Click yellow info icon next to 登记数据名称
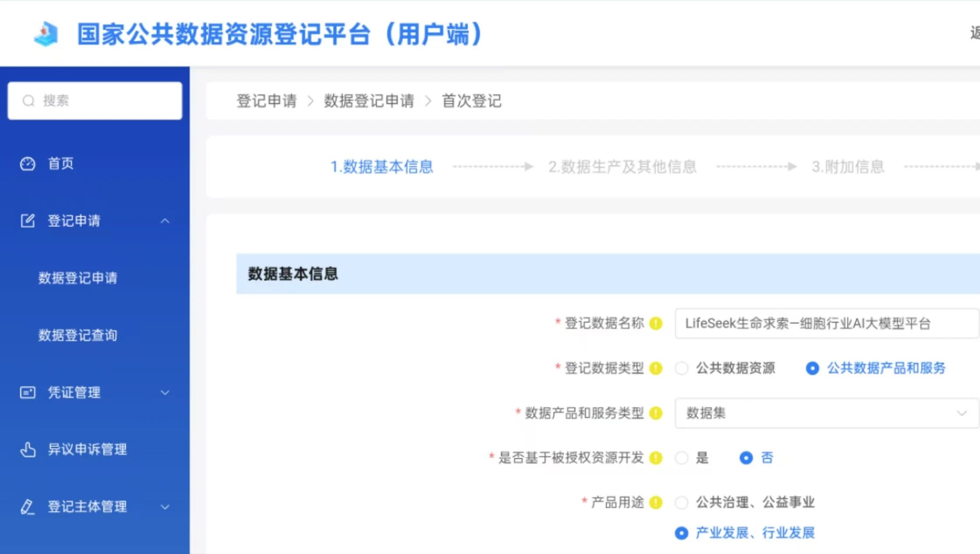 click(656, 323)
